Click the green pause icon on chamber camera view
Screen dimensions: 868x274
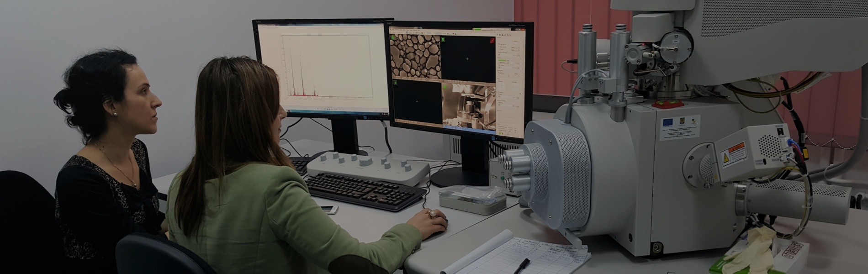(444, 86)
